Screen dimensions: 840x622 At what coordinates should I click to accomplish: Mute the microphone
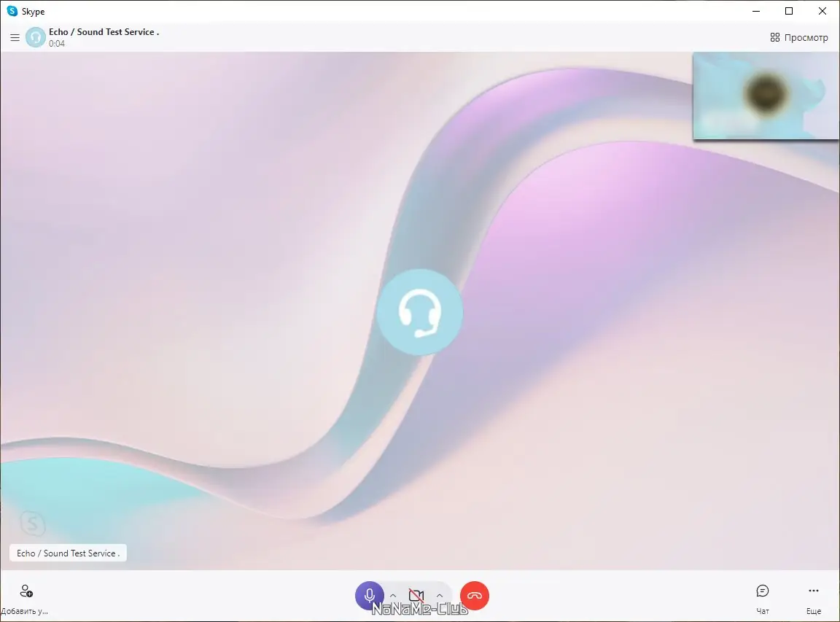(x=370, y=595)
